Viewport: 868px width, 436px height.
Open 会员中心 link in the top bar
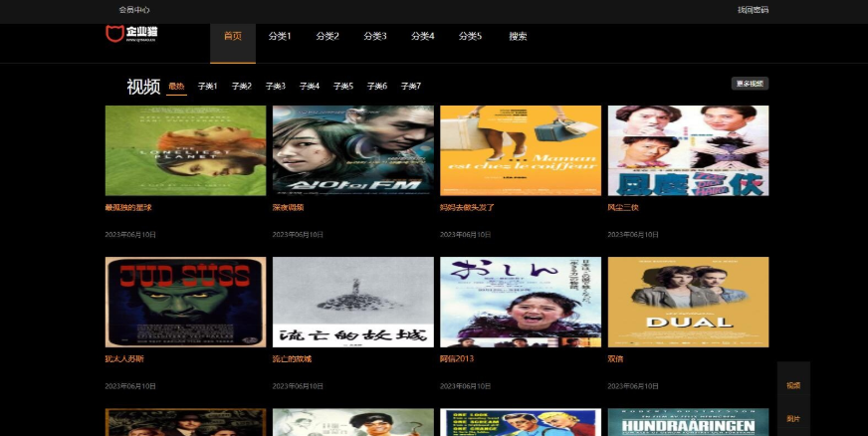pos(134,10)
